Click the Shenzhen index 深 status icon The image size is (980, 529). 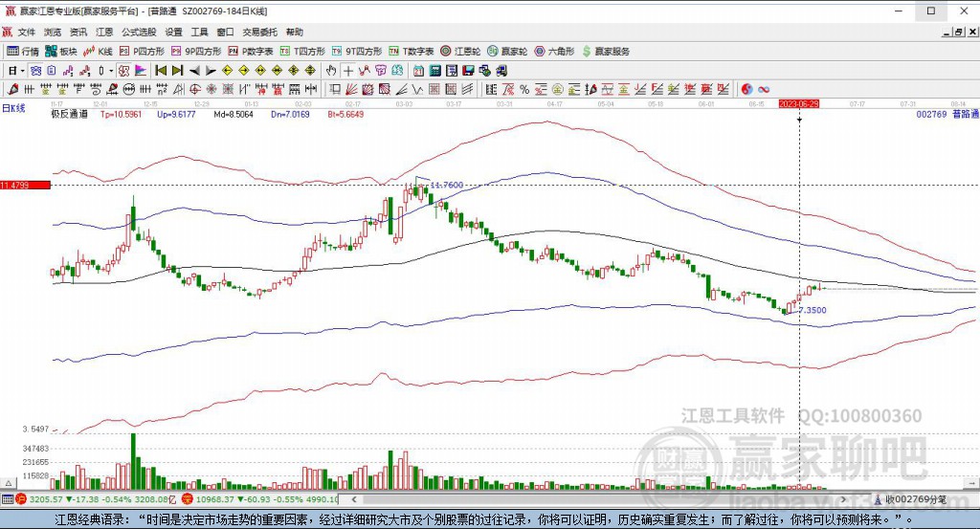click(x=187, y=499)
